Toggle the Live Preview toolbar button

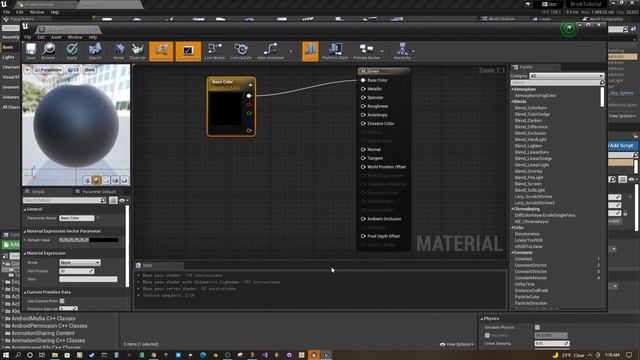pos(188,51)
